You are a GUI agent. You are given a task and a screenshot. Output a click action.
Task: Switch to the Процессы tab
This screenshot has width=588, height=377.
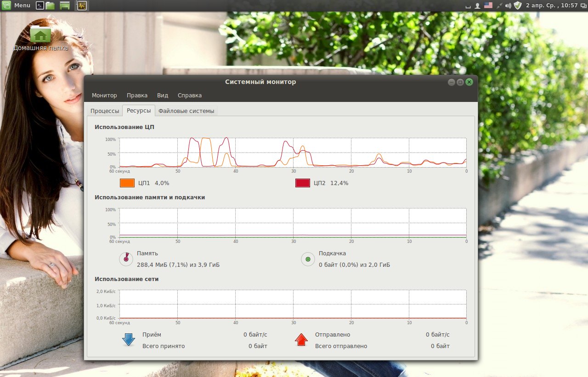pos(105,111)
